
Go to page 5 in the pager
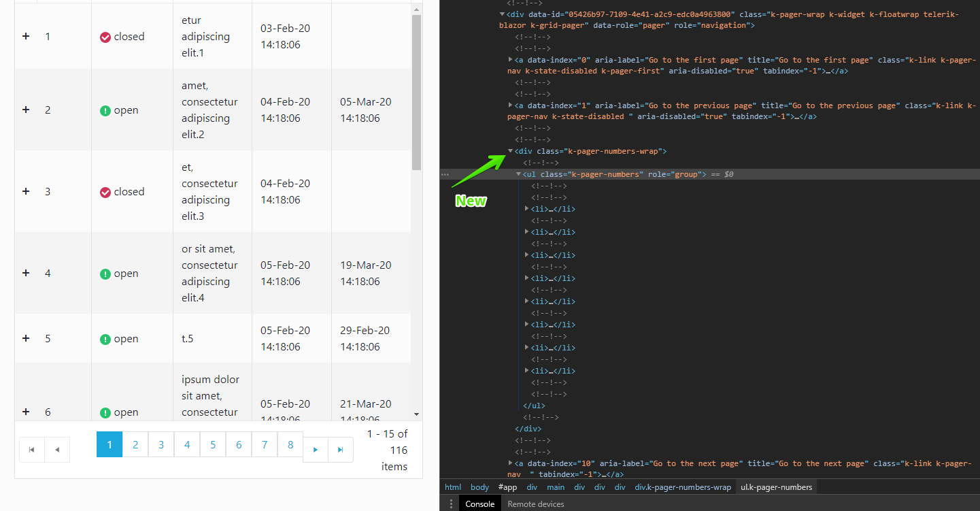(213, 444)
